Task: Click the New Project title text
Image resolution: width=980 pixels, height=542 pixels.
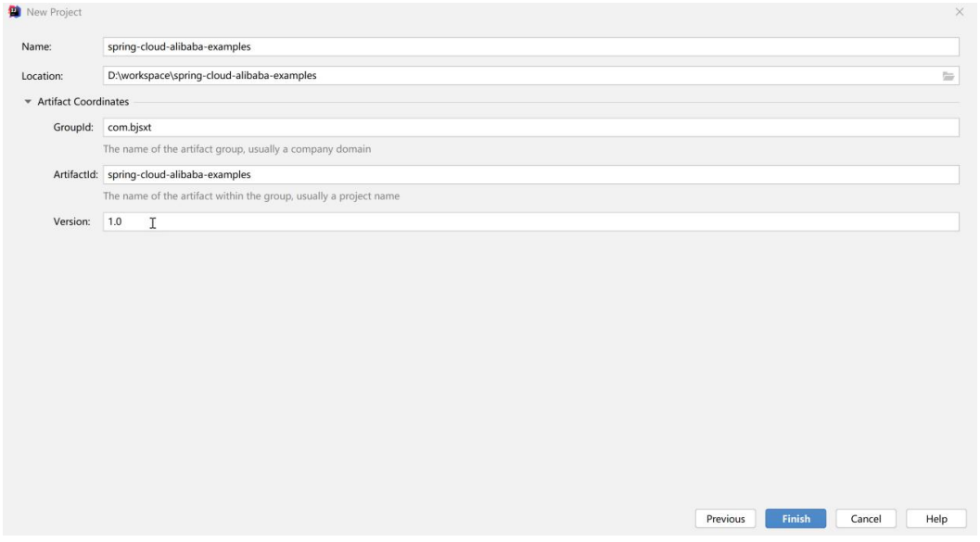Action: click(54, 12)
